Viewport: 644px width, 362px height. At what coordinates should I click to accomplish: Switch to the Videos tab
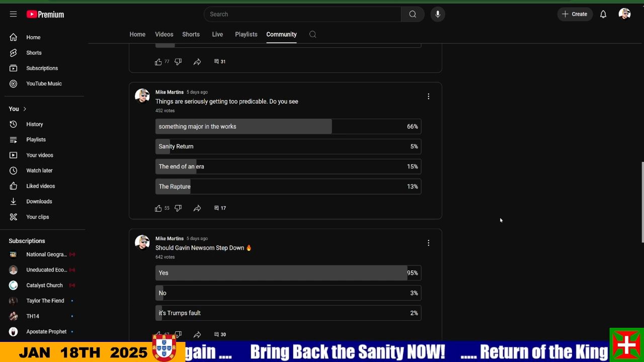click(164, 34)
